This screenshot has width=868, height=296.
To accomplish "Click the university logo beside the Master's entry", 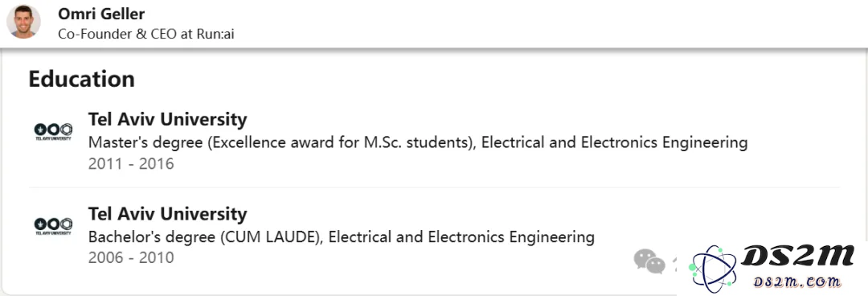I will [53, 132].
